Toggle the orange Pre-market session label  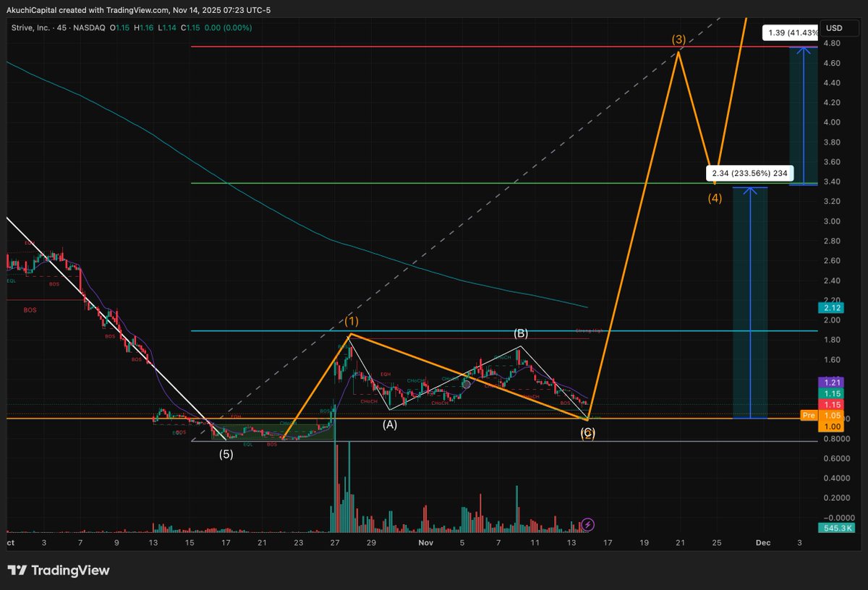[x=808, y=415]
